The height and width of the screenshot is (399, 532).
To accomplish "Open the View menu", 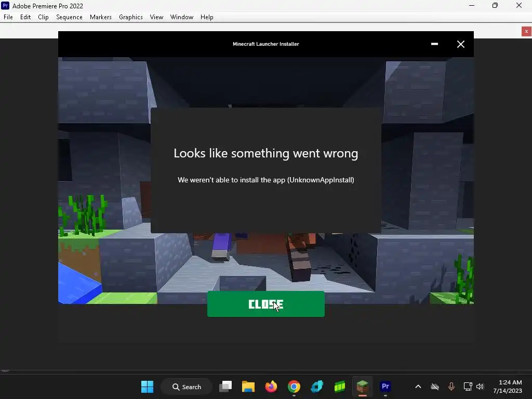I will click(156, 17).
